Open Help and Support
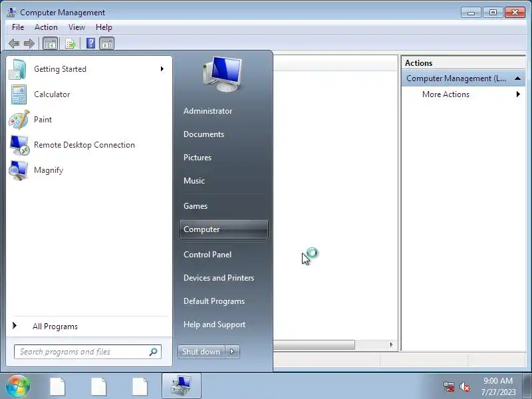 214,325
